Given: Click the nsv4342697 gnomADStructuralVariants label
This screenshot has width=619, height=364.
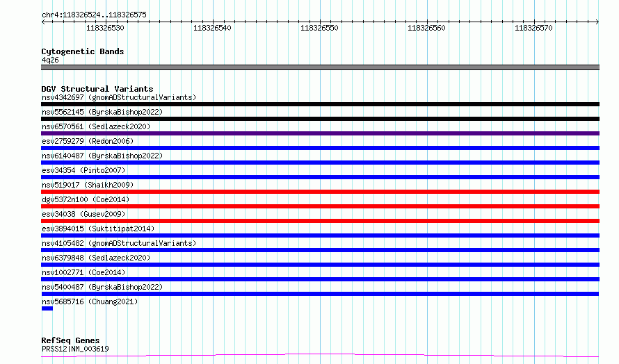Looking at the screenshot, I should click(x=119, y=97).
